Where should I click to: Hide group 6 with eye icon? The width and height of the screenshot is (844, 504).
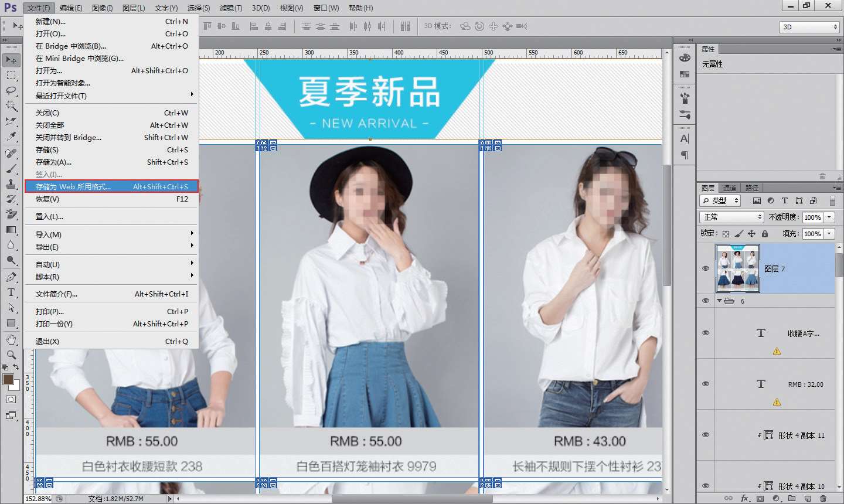(x=706, y=301)
